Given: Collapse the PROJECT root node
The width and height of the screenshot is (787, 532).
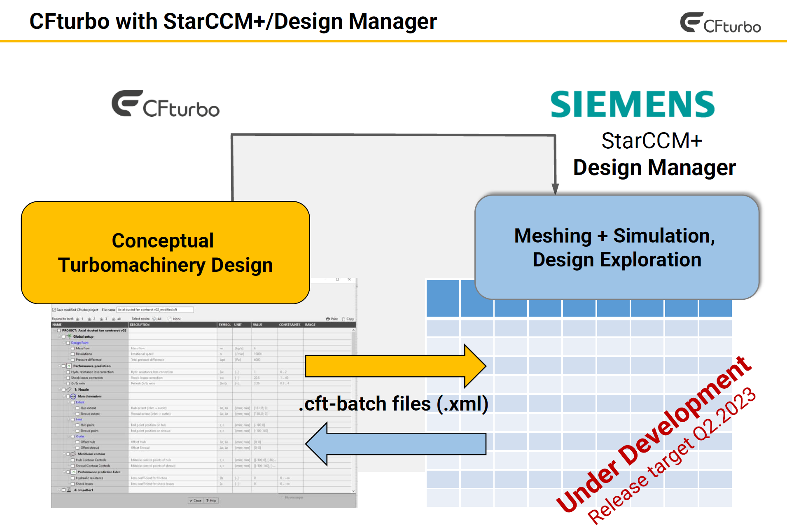Looking at the screenshot, I should 54,330.
